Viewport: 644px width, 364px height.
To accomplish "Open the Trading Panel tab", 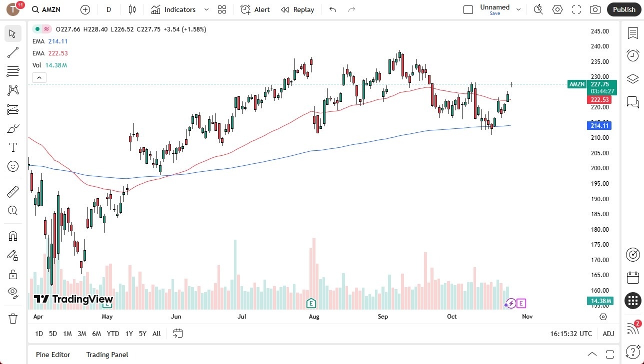I will [106, 355].
